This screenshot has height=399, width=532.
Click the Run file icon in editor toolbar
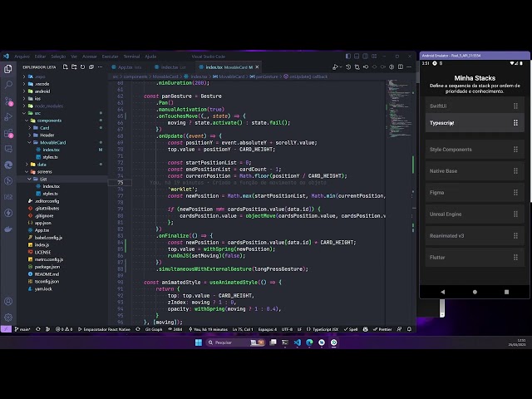[335, 67]
